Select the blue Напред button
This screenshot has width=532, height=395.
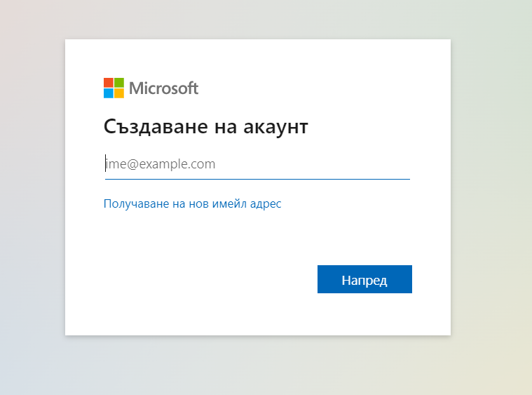(364, 279)
